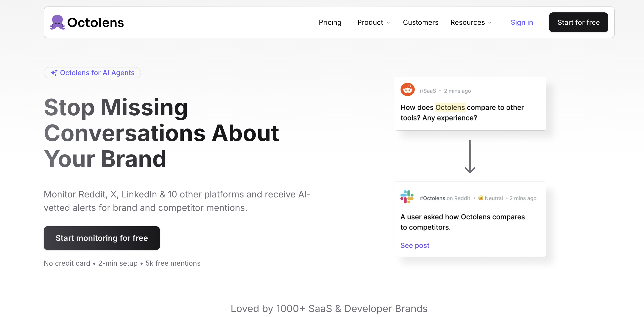Click the Neutral sentiment emoji icon
This screenshot has width=644, height=317.
(x=480, y=198)
